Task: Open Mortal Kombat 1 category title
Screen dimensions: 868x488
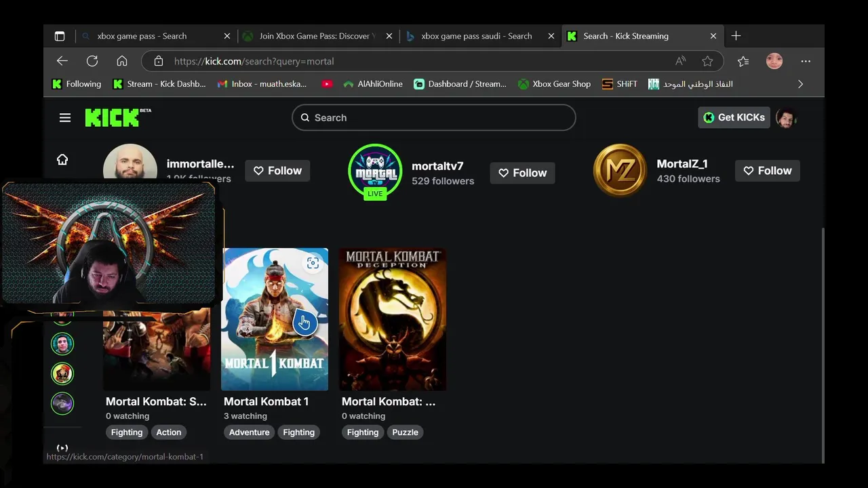Action: pos(266,401)
